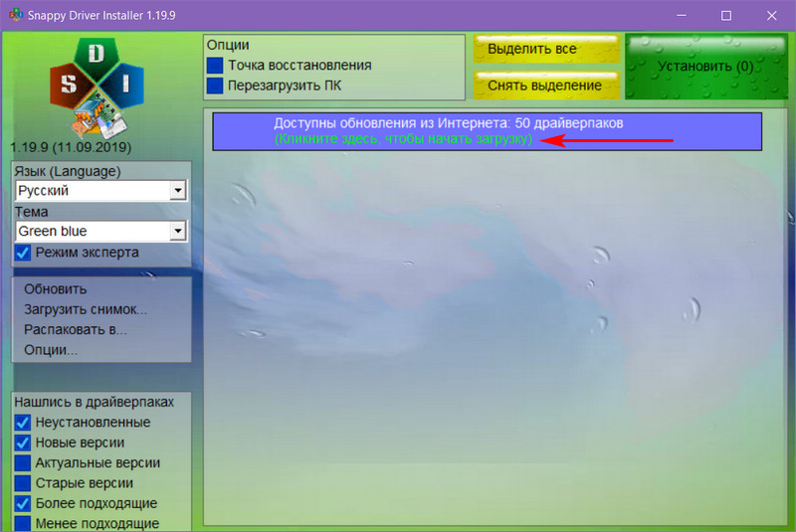796x532 pixels.
Task: Check the Старые версии filter
Action: click(22, 483)
